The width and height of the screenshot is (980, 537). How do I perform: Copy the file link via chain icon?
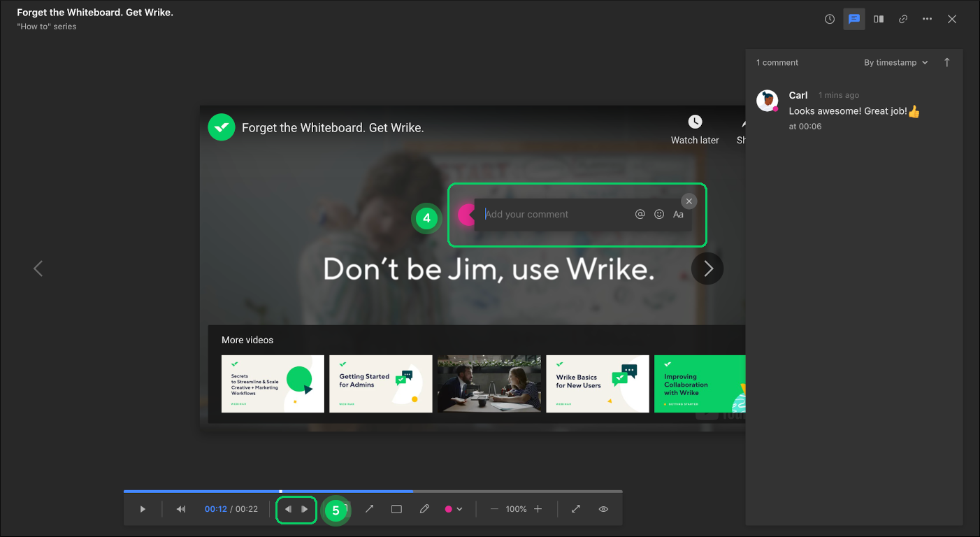(903, 19)
